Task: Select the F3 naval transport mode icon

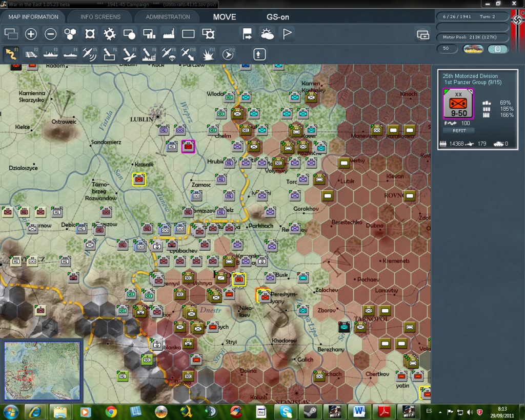Action: 51,54
